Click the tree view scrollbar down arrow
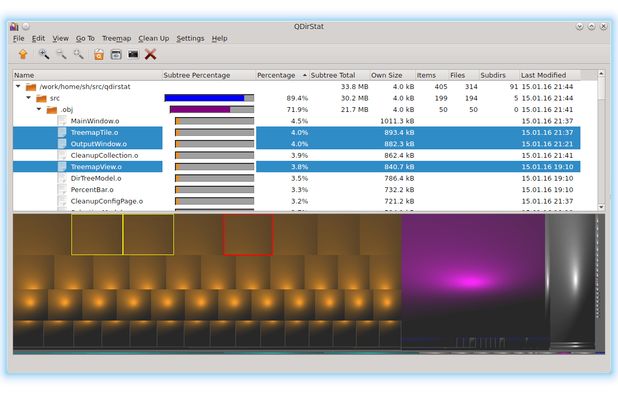Screen dimensions: 618x394 coord(601,207)
